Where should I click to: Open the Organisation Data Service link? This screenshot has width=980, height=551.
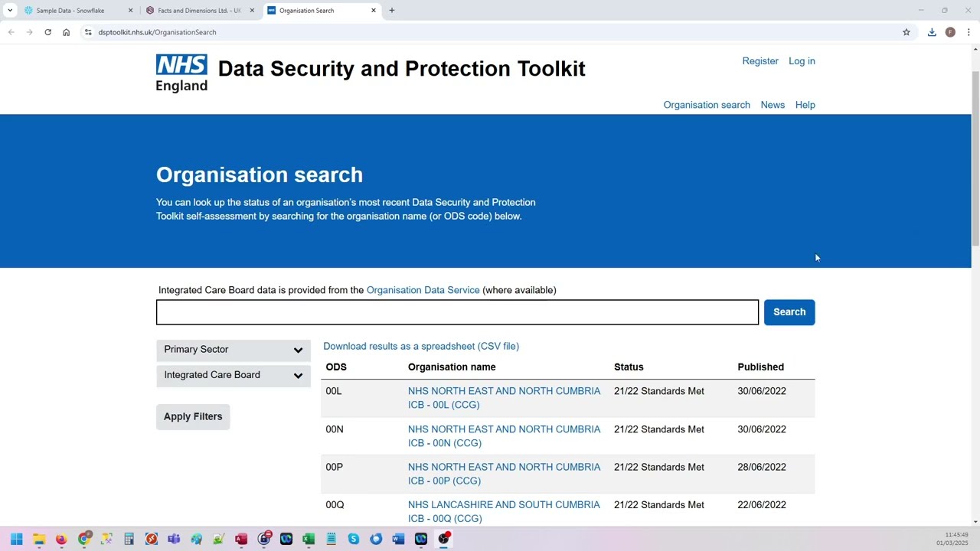(x=423, y=290)
